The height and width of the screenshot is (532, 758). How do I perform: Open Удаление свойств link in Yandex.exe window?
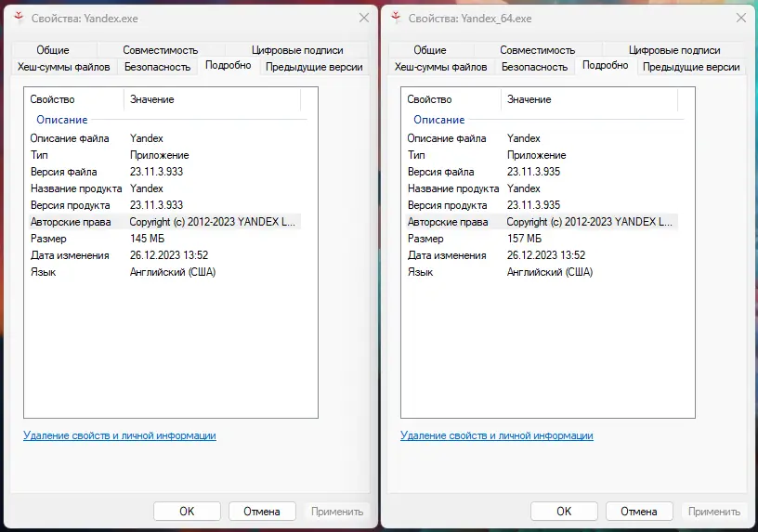click(119, 435)
